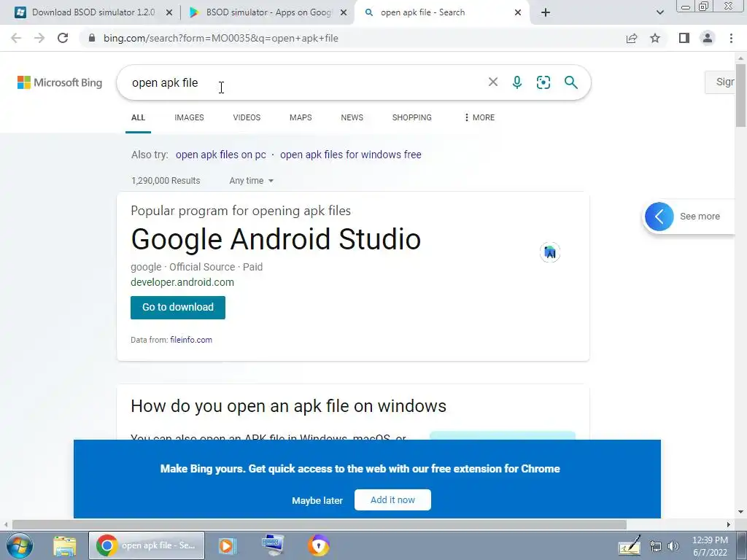
Task: Open the taskbar clock and date
Action: tap(710, 546)
